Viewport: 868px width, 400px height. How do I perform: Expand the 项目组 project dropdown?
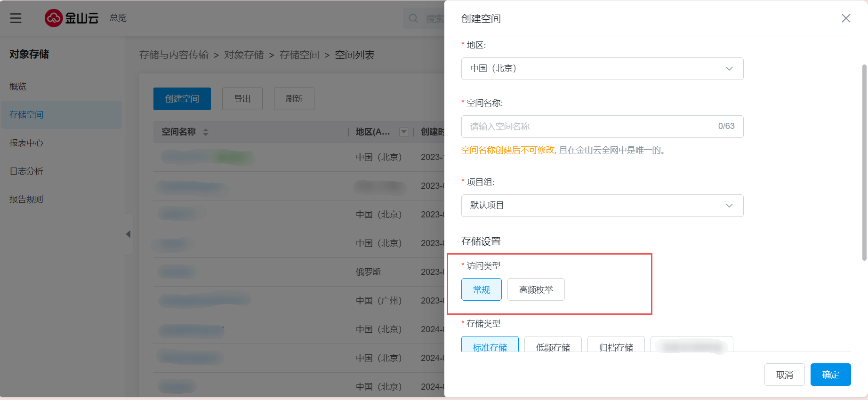pos(602,206)
